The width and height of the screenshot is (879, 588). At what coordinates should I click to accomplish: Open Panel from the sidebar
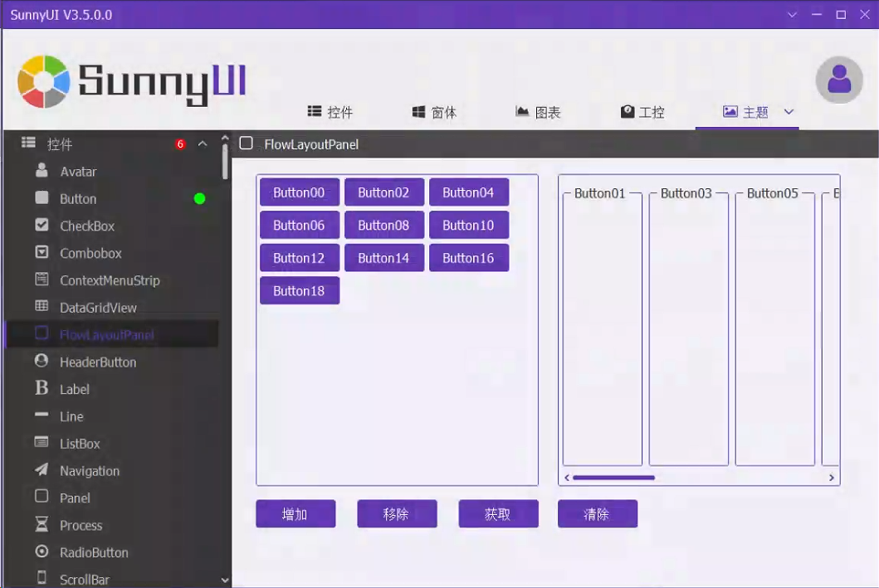[x=111, y=498]
